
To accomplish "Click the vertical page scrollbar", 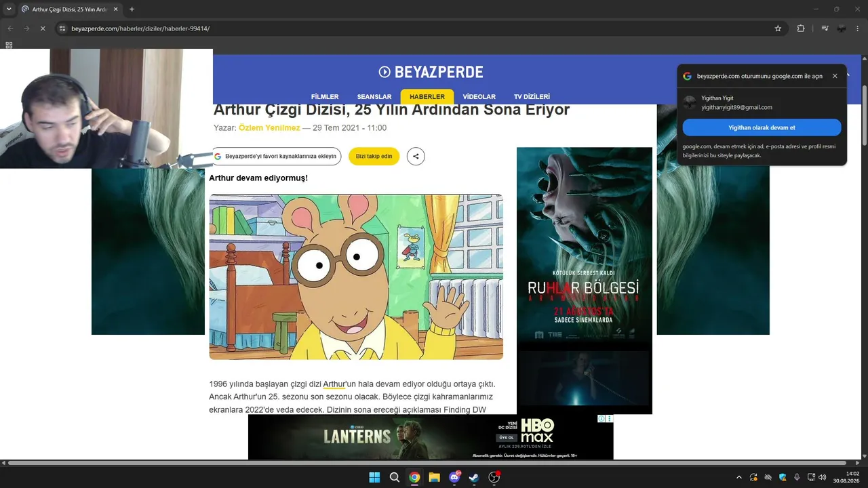I will 864,115.
